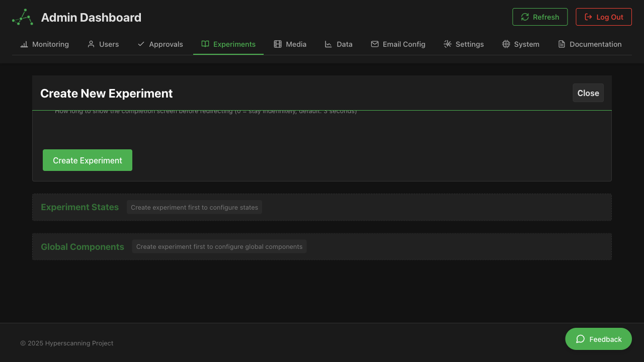Click the open book Experiments icon
The width and height of the screenshot is (644, 362).
pyautogui.click(x=205, y=44)
